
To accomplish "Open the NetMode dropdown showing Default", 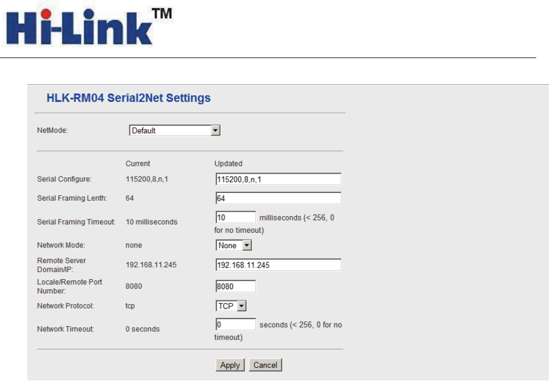I will (175, 130).
